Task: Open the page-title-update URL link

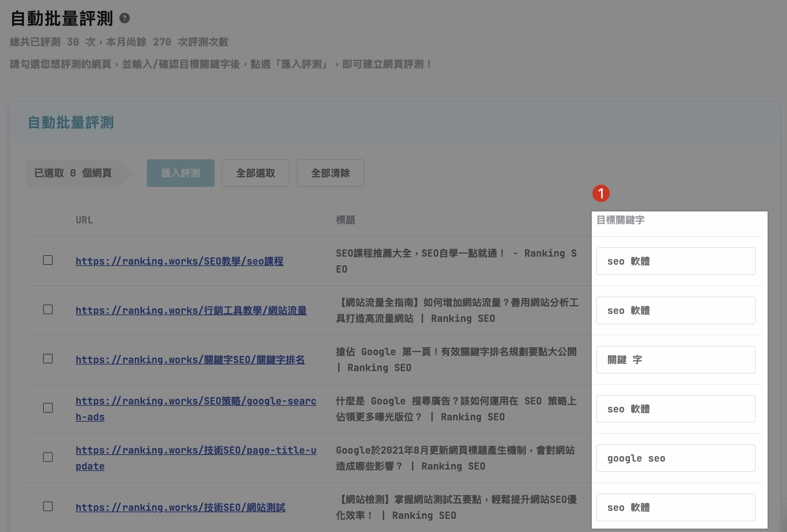Action: [x=196, y=451]
